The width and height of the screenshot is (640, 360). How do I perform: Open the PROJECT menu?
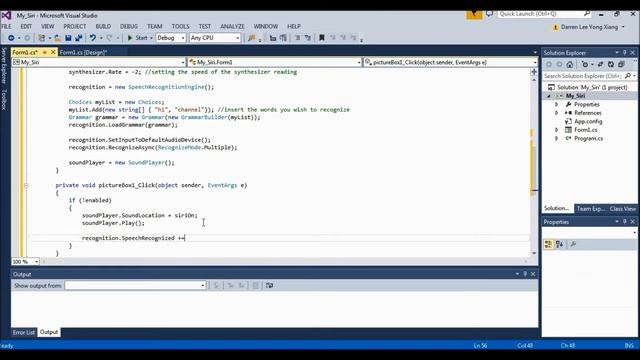75,26
